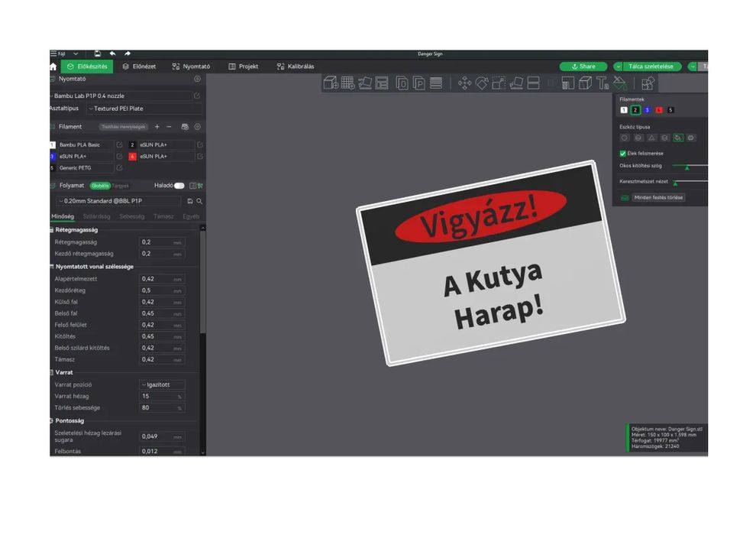
Task: Edit the Bambu PLA Basic filament preset
Action: (119, 144)
